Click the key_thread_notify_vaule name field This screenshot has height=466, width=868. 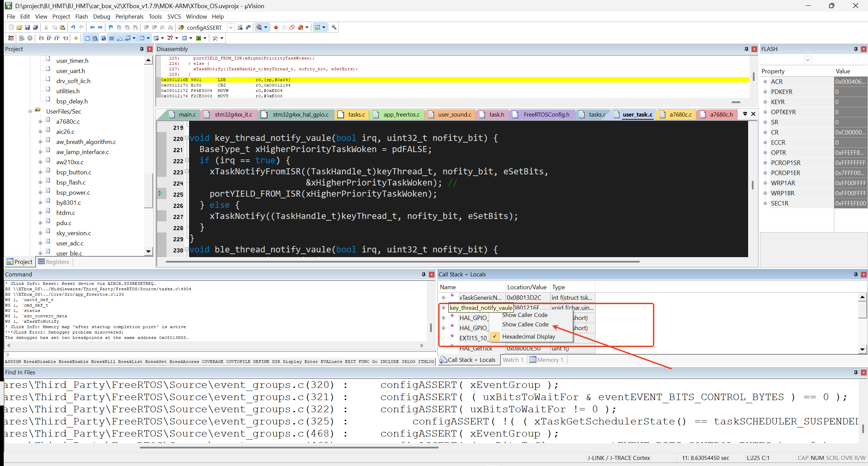coord(481,308)
